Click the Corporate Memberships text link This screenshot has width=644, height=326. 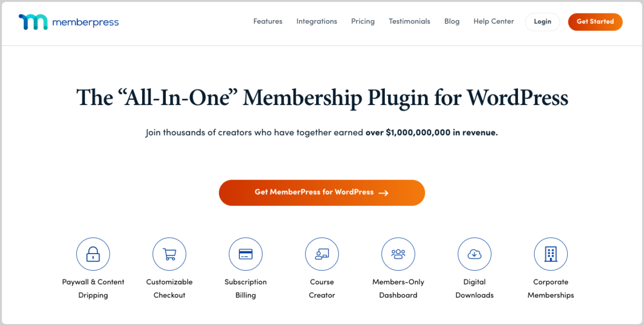coord(551,288)
